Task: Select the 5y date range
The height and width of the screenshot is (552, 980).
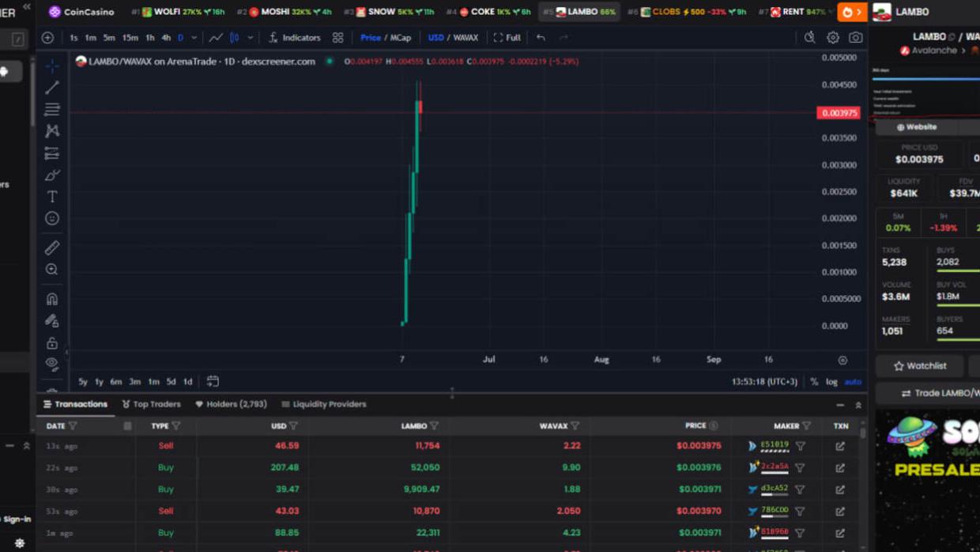Action: (x=83, y=382)
